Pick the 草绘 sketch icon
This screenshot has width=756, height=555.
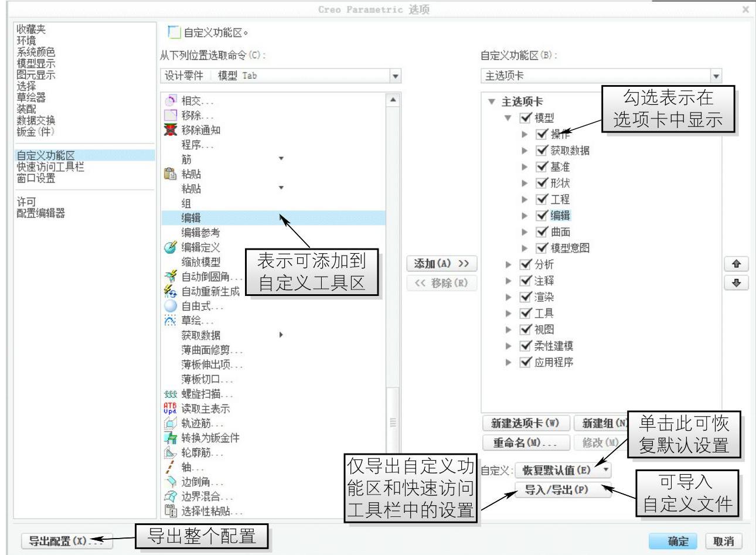[x=170, y=321]
